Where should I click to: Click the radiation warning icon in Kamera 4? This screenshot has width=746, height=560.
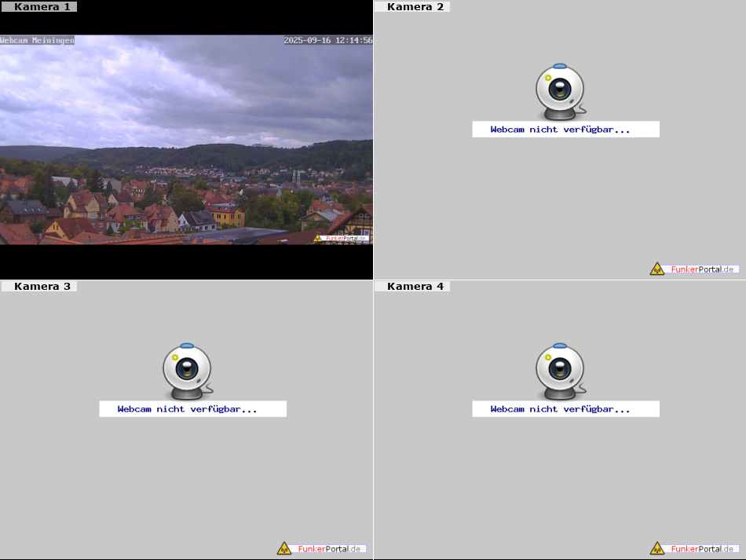pos(657,548)
